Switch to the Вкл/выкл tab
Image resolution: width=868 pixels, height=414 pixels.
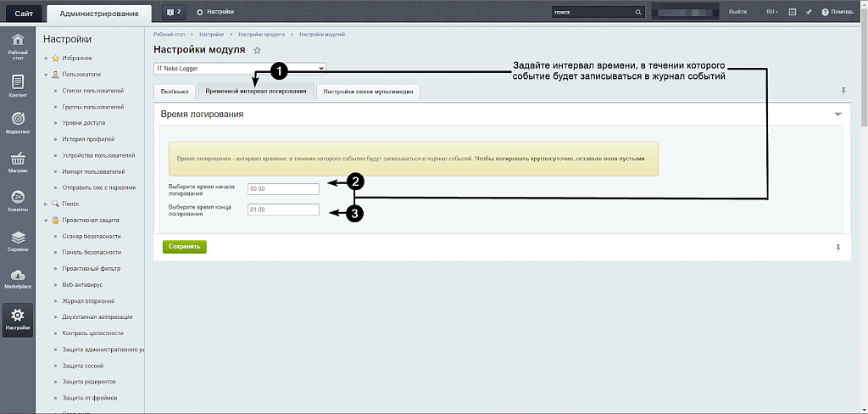coord(175,91)
